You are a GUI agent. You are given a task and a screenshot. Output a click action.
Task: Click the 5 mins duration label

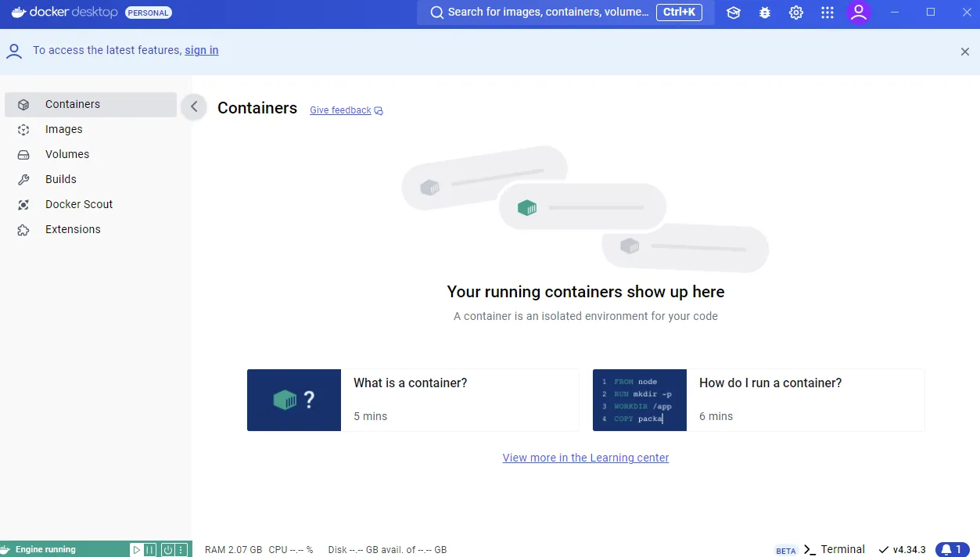point(371,416)
